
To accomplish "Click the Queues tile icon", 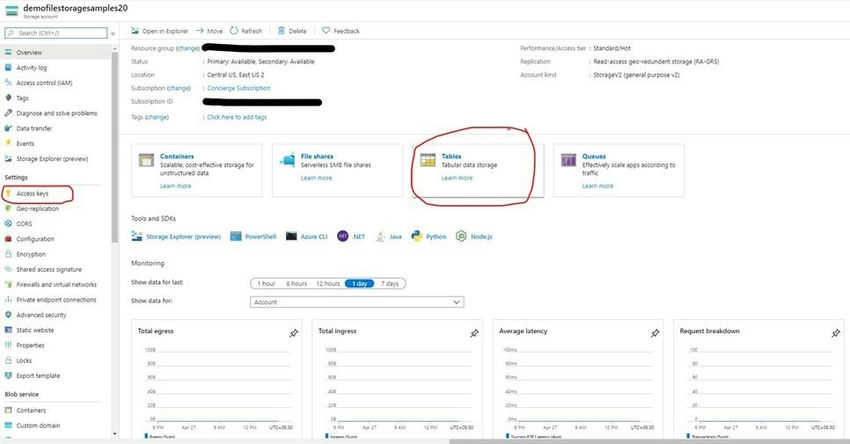I will [x=569, y=160].
